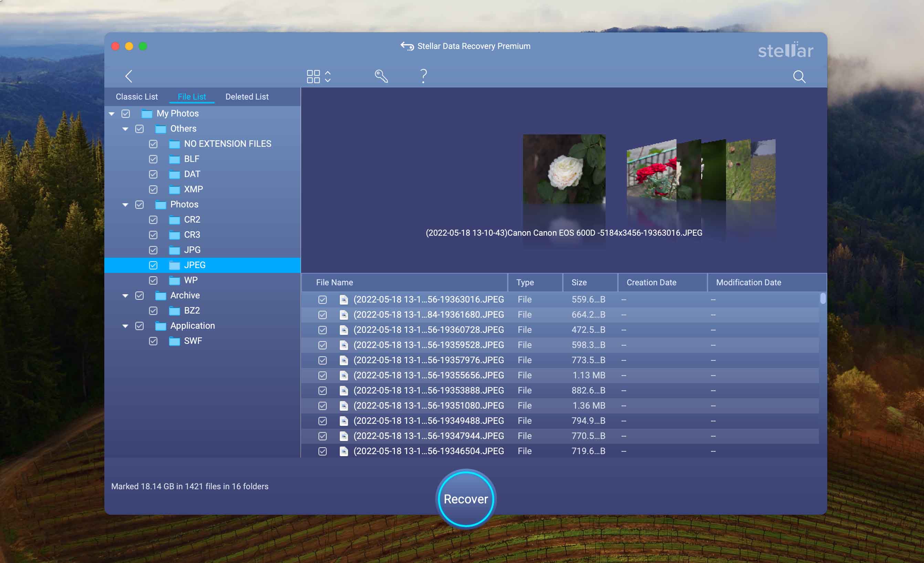Sort by Size column header

click(590, 282)
